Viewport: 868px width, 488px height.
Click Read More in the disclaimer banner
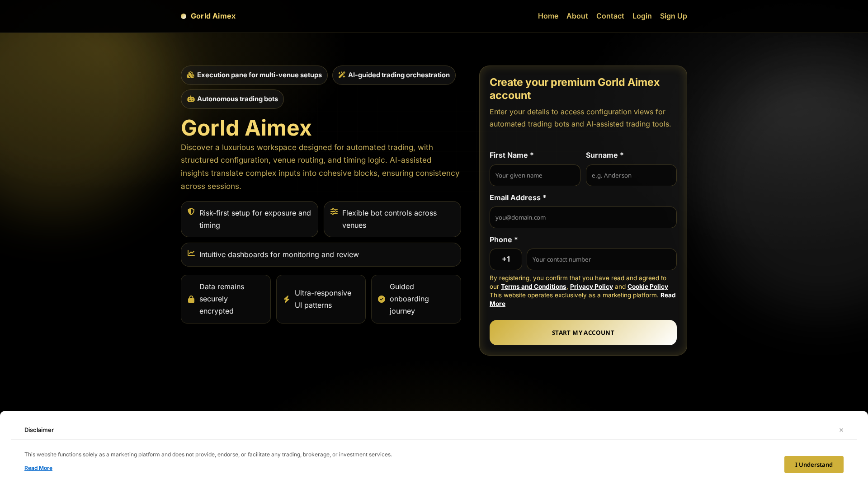point(38,468)
